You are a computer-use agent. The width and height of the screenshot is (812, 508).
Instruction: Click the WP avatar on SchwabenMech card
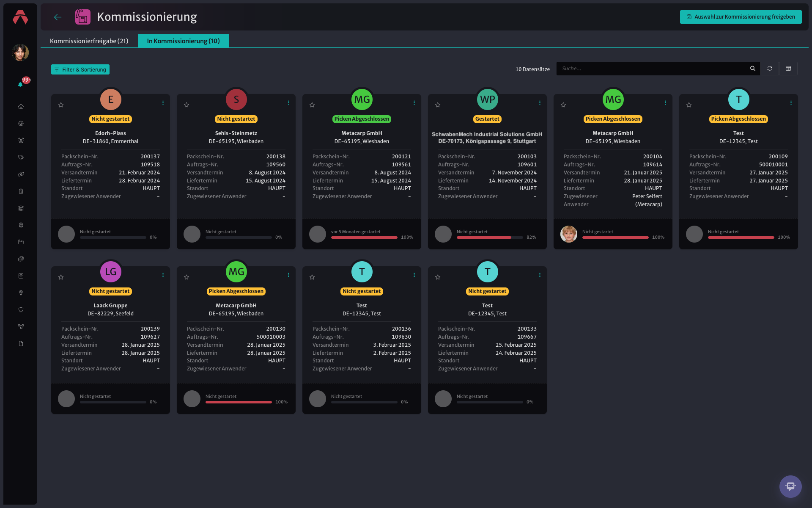[487, 99]
